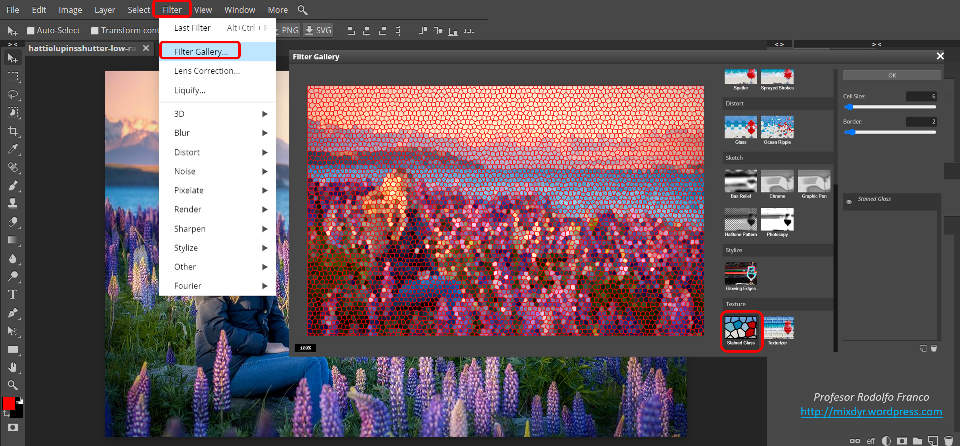
Task: Delete the filter effect with the dialog trash icon
Action: tap(933, 348)
